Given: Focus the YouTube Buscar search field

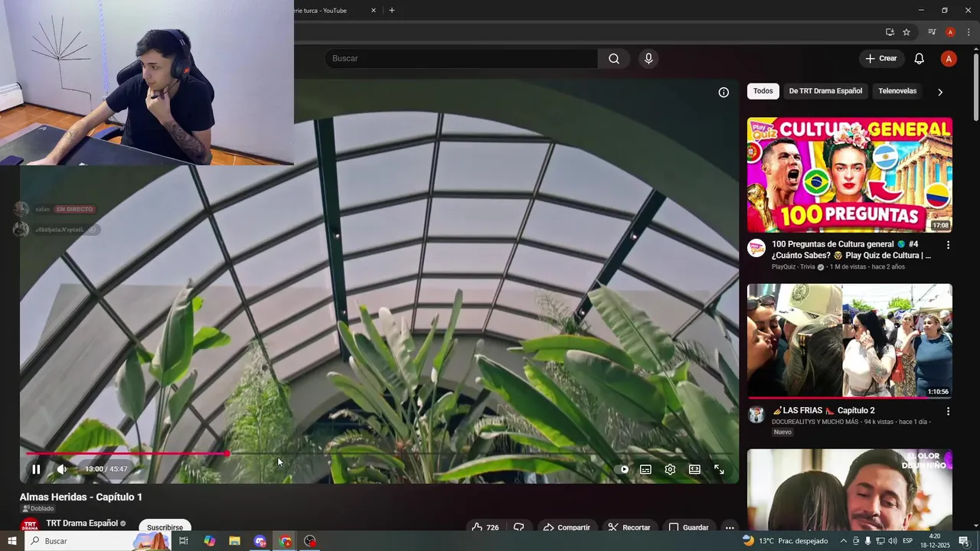Looking at the screenshot, I should [x=461, y=59].
